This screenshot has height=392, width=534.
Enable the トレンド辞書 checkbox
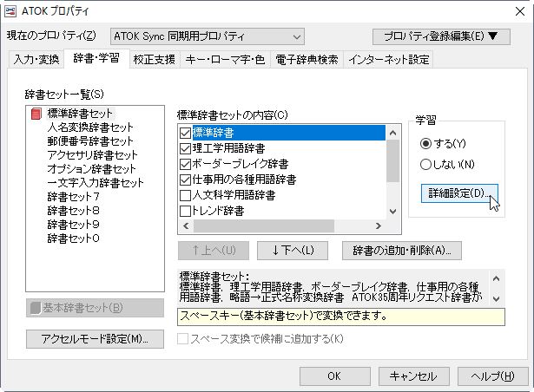point(185,211)
